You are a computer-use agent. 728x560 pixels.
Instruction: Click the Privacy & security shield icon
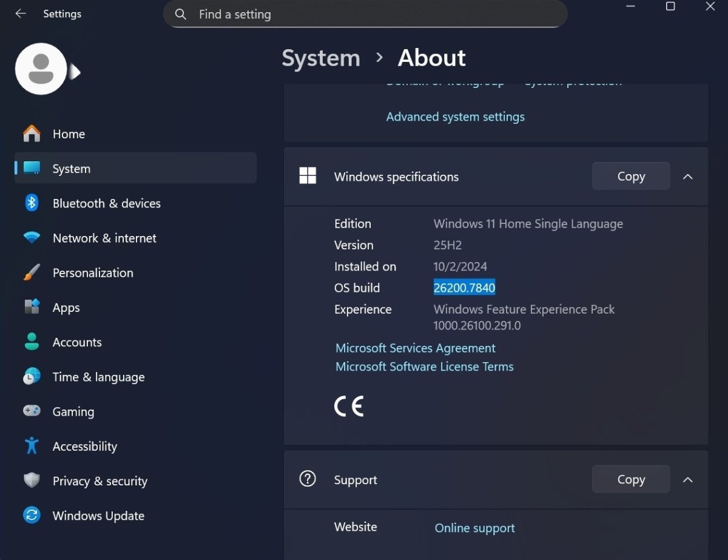(x=32, y=481)
